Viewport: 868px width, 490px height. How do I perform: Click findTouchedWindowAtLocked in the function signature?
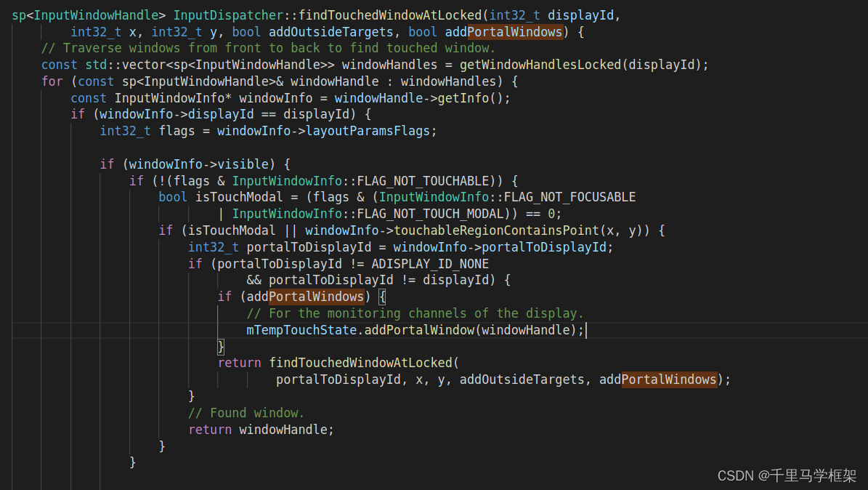pos(390,15)
